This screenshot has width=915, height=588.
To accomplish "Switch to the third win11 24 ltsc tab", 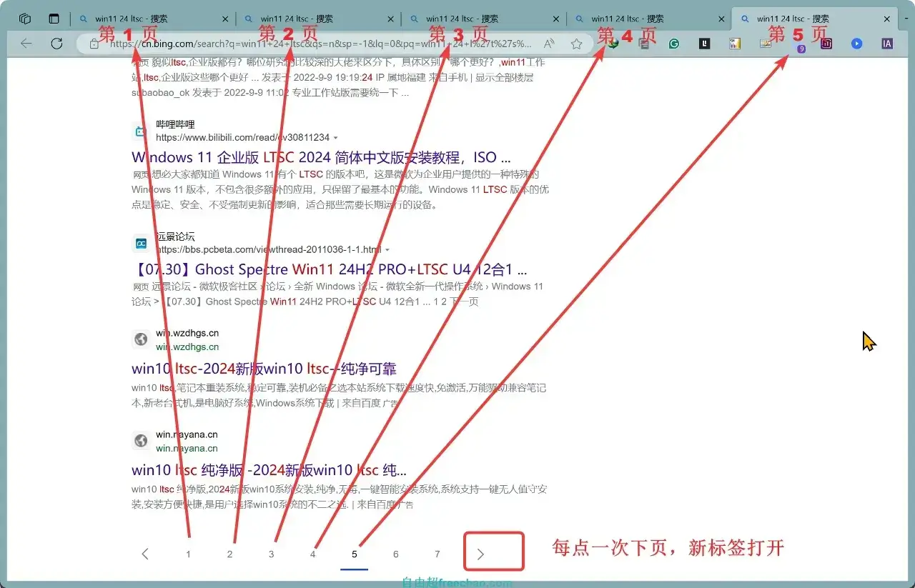I will coord(484,19).
